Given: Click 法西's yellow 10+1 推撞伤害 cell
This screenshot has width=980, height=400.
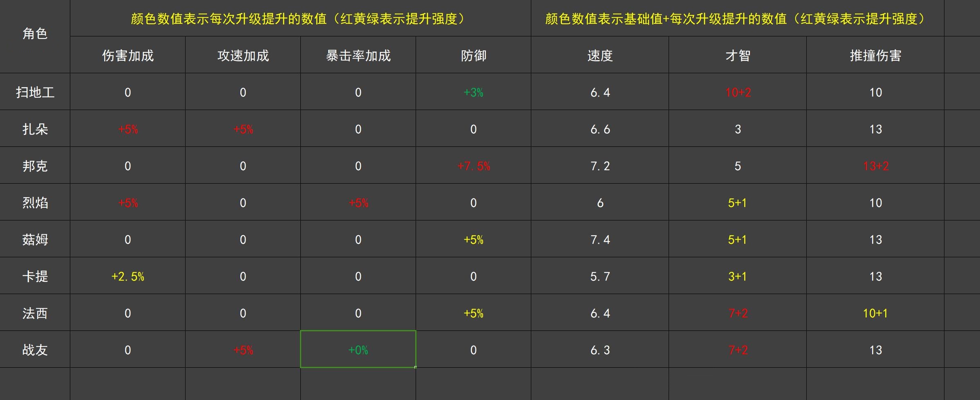Looking at the screenshot, I should 875,313.
